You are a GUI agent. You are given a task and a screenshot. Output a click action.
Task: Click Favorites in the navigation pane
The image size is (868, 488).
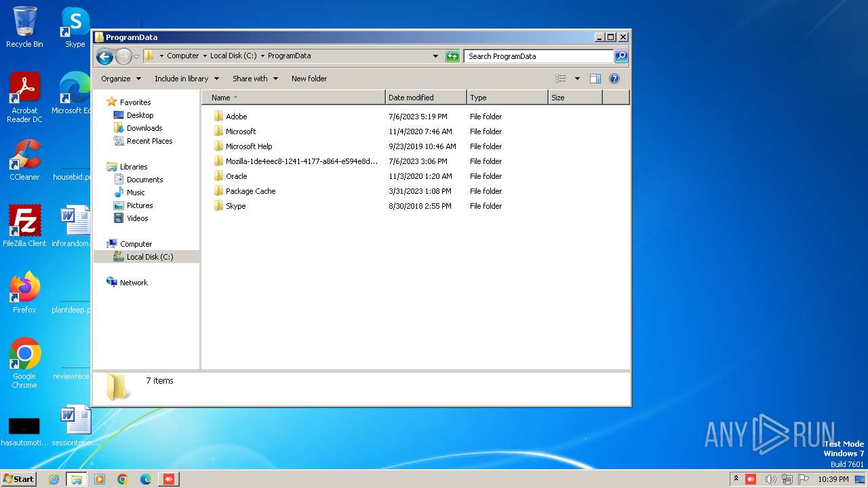[135, 102]
